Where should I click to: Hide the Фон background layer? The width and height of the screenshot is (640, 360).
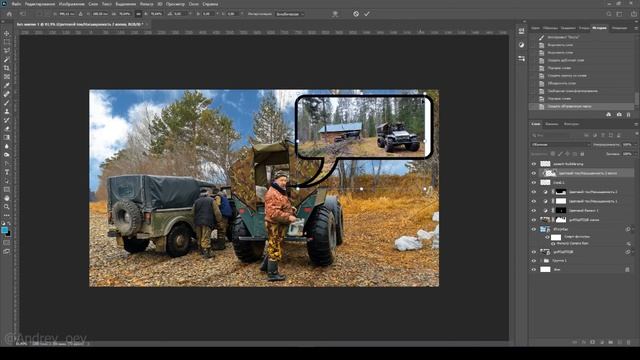533,269
